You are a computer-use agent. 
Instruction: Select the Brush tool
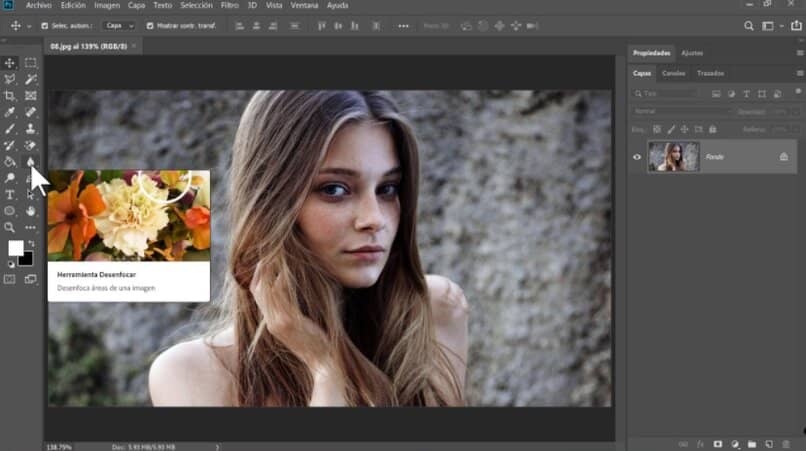pyautogui.click(x=9, y=129)
